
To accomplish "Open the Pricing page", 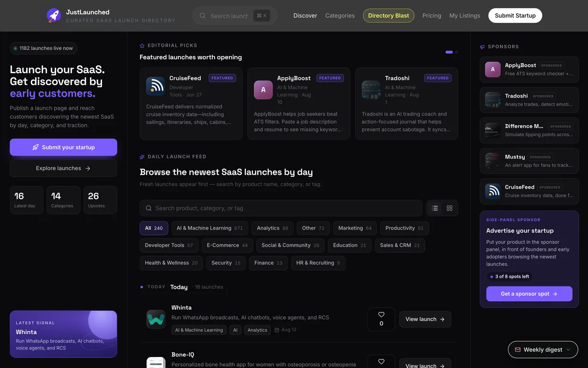I will 432,16.
